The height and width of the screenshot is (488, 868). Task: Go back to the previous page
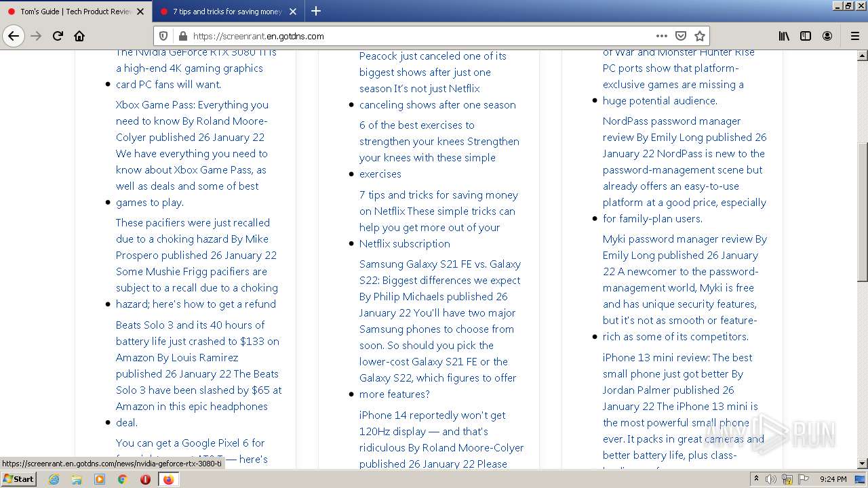[14, 36]
